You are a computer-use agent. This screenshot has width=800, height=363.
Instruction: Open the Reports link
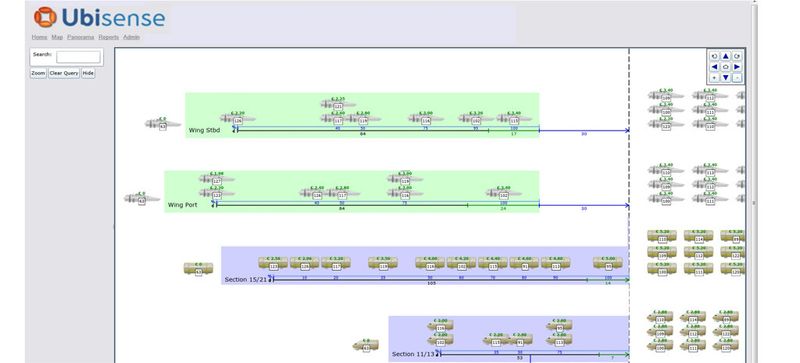pos(109,37)
